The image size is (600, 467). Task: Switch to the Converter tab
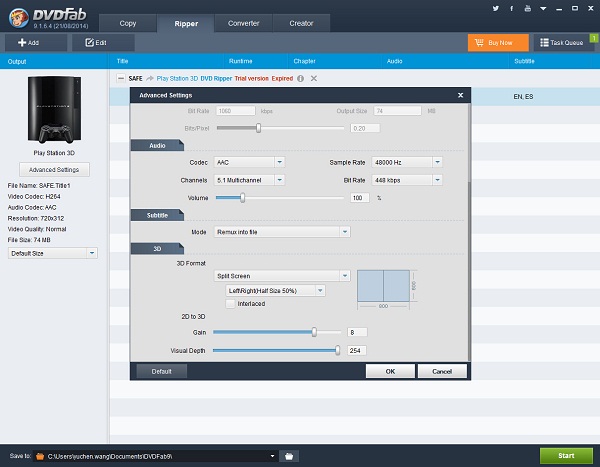coord(243,23)
